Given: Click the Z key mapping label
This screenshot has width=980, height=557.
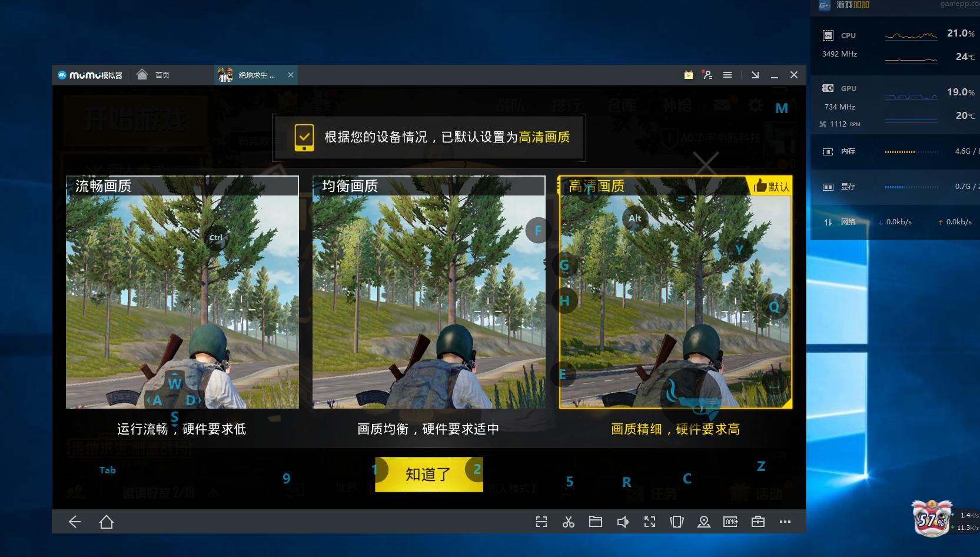Looking at the screenshot, I should click(761, 466).
